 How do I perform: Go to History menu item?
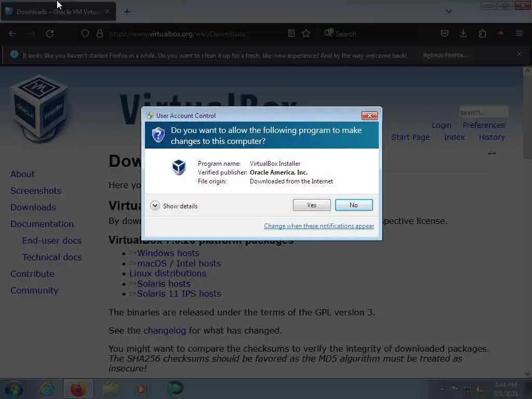(x=491, y=137)
